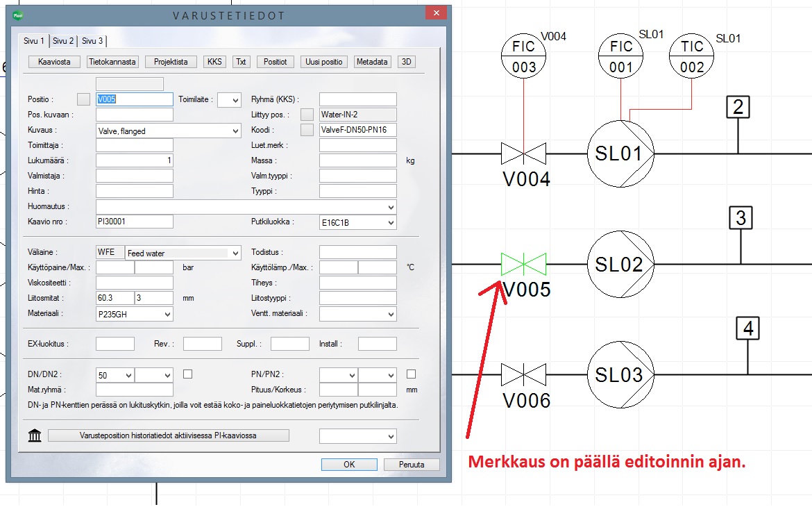Select the green V005 valve symbol
Screen dimensions: 812x507
click(x=523, y=265)
